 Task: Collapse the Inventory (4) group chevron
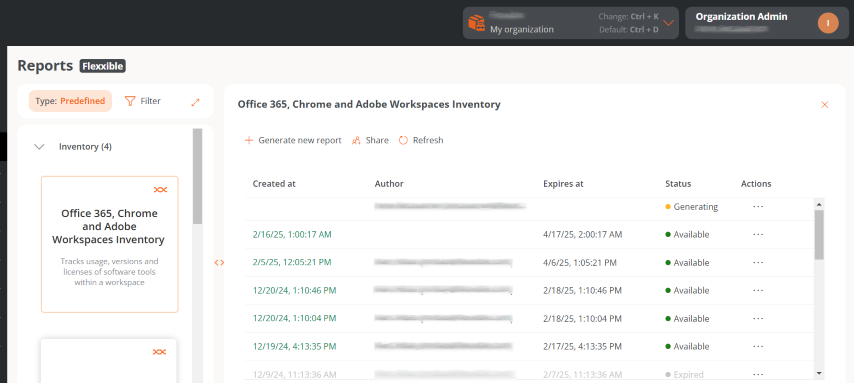tap(39, 147)
